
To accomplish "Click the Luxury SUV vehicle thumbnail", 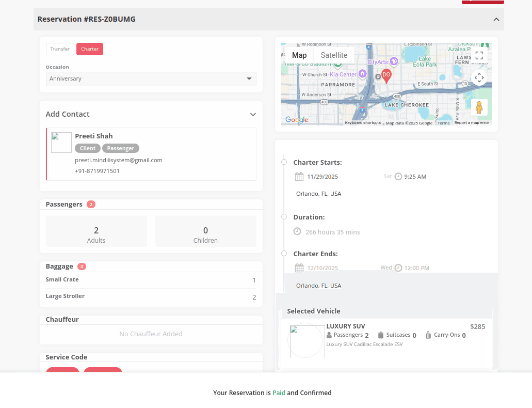I will pyautogui.click(x=307, y=341).
